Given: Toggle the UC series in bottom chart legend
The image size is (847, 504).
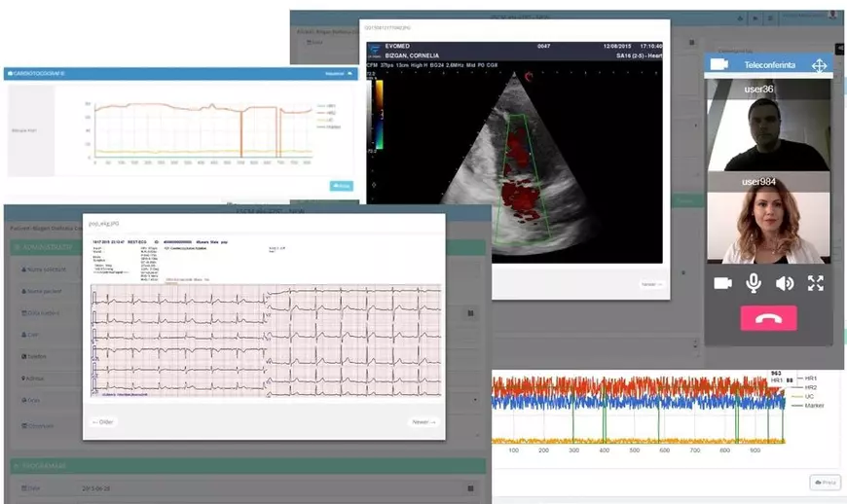Looking at the screenshot, I should click(x=810, y=396).
